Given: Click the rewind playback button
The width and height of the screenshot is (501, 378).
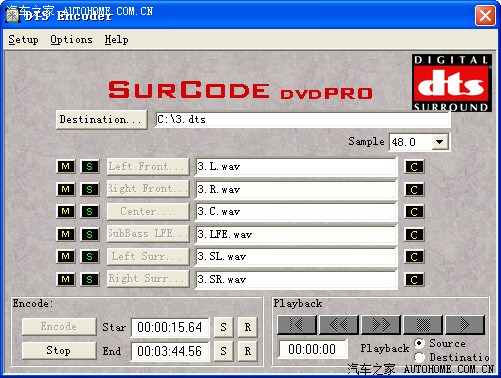Looking at the screenshot, I should (339, 324).
